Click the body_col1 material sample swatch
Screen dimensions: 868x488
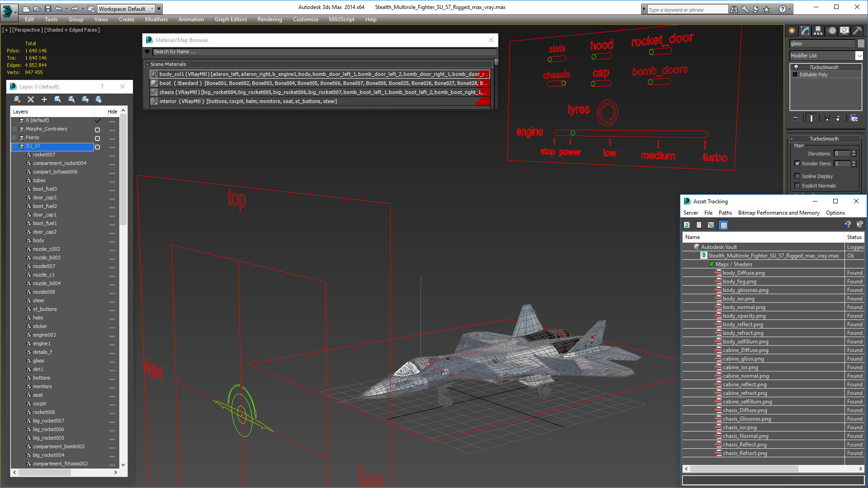click(154, 74)
